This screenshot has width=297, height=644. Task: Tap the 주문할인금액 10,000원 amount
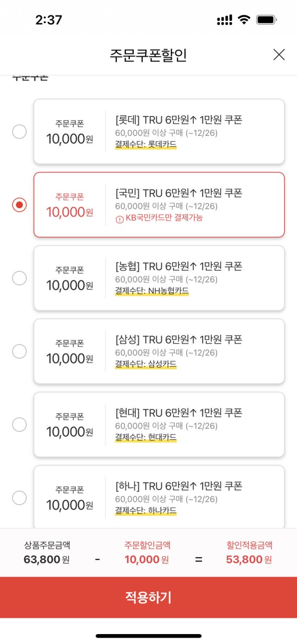coord(147,553)
